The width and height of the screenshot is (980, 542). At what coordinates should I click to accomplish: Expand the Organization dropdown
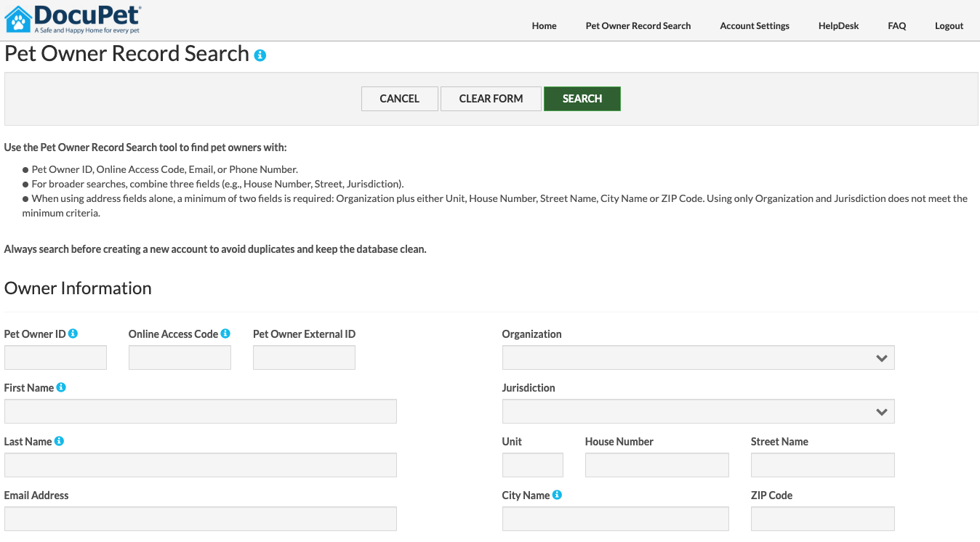[698, 357]
